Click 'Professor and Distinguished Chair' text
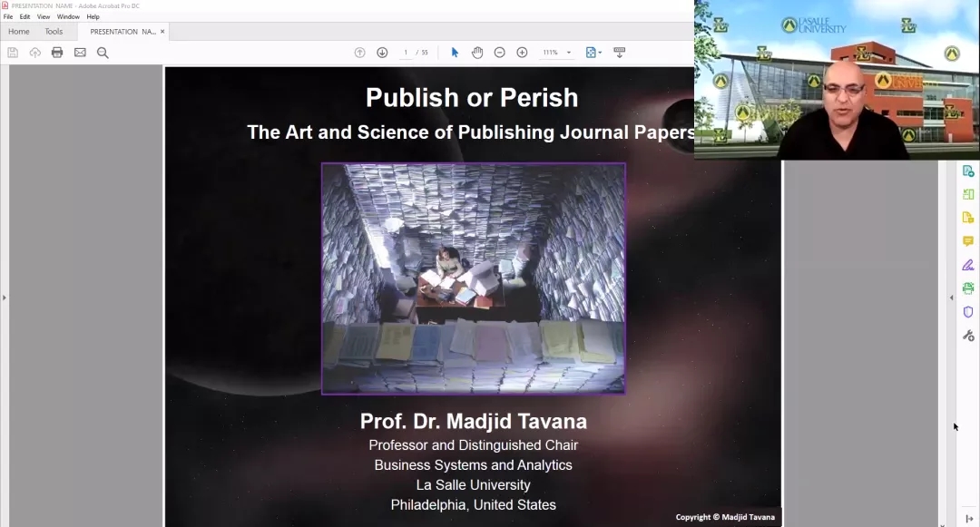The image size is (980, 527). (x=473, y=445)
